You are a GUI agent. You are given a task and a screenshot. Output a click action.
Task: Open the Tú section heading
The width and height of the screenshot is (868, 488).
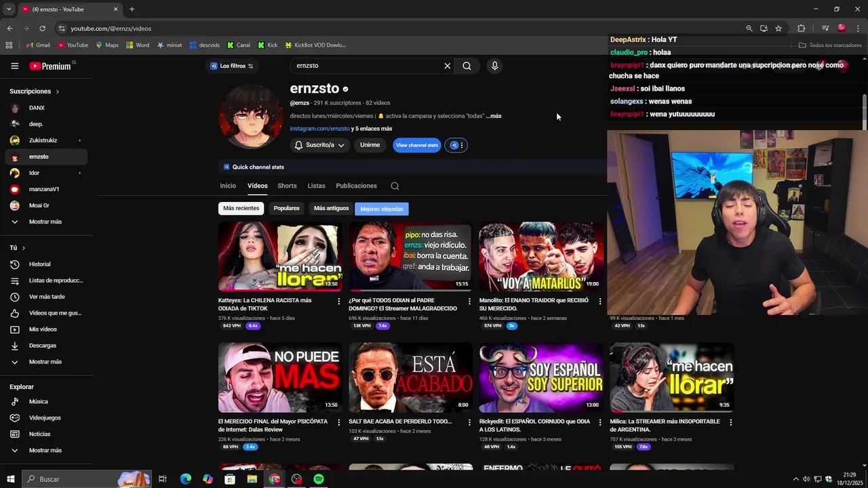click(x=17, y=248)
